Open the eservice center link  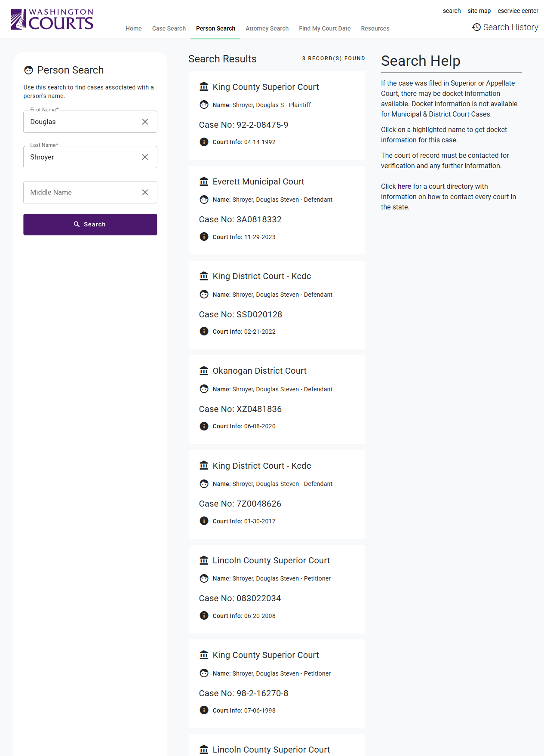point(518,11)
